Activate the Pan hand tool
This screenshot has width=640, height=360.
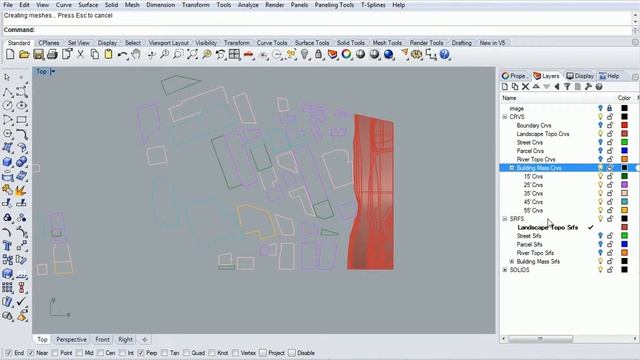pos(136,54)
